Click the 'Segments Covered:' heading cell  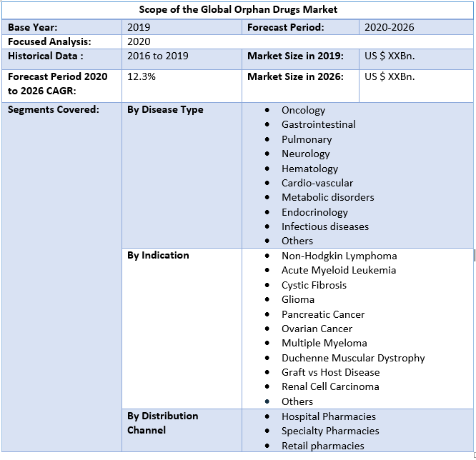point(54,109)
